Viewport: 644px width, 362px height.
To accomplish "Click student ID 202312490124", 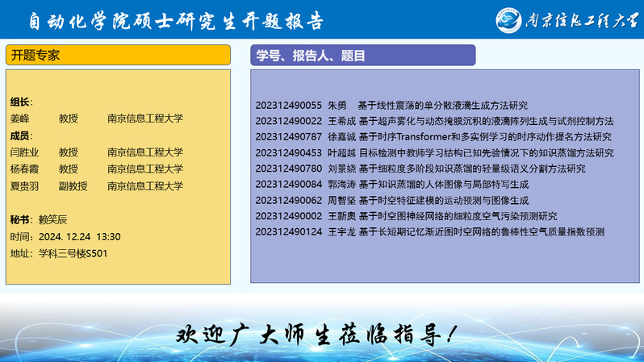I will click(288, 232).
